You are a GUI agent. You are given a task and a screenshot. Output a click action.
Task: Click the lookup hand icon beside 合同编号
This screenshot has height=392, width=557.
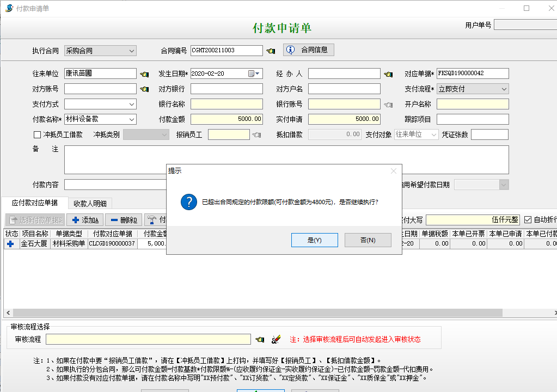tap(271, 51)
